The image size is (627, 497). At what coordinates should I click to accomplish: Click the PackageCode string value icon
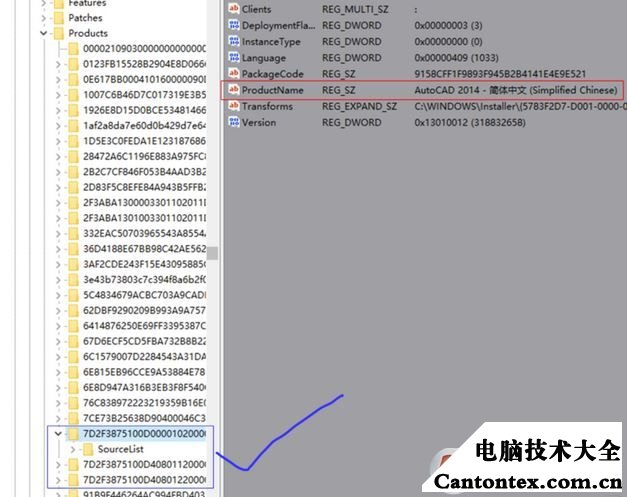click(234, 74)
